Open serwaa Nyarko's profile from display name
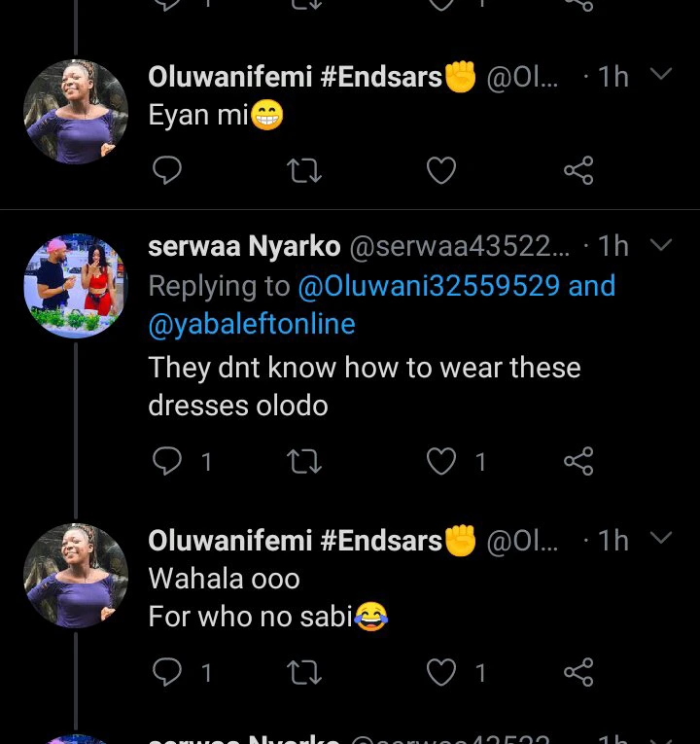700x744 pixels. [x=243, y=248]
